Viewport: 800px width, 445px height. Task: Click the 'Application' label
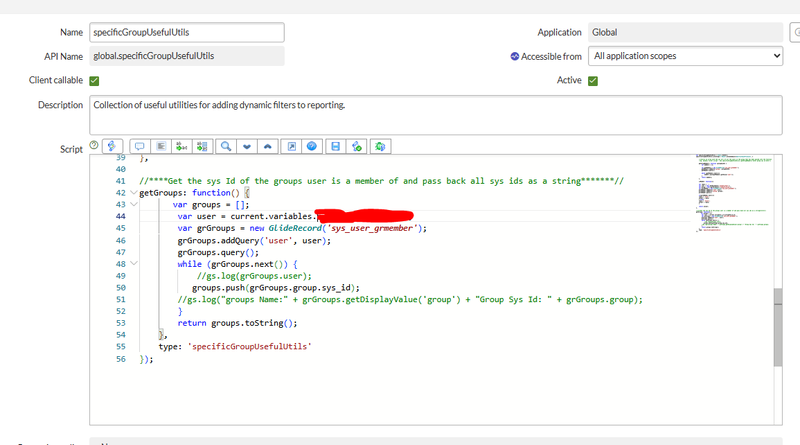coord(559,32)
